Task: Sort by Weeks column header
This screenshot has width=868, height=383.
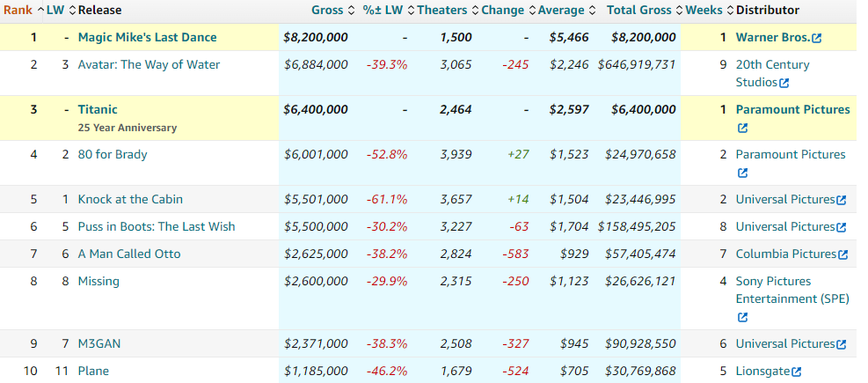Action: [704, 10]
